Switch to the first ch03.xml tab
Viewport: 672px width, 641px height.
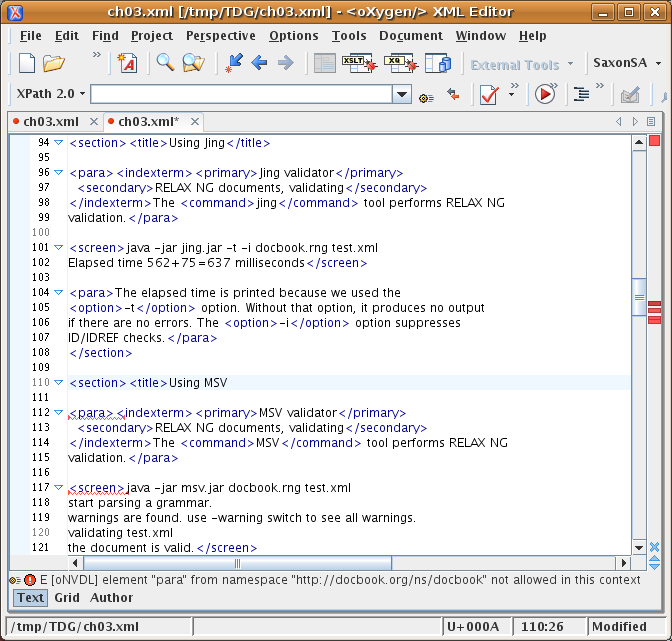click(x=50, y=122)
